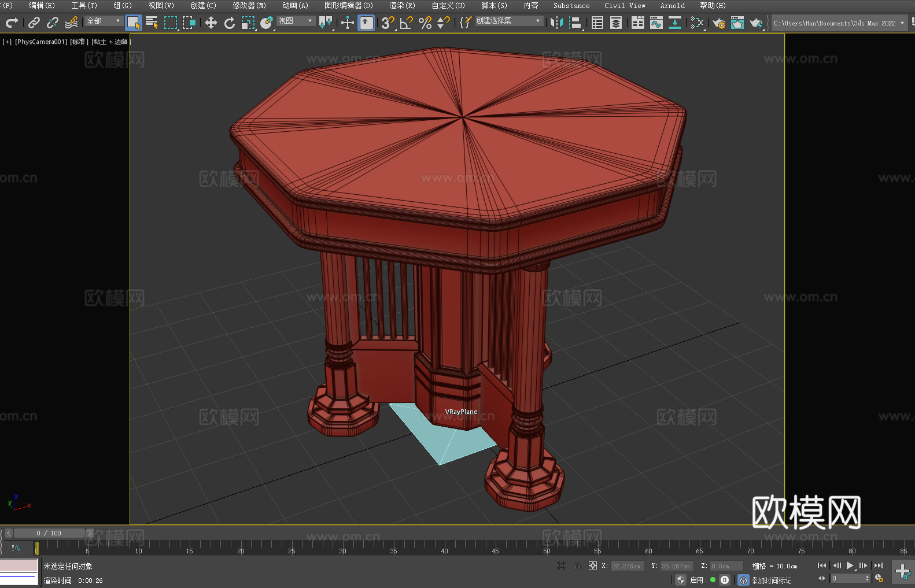Open Curve Editor icon
The image size is (915, 588).
point(656,23)
